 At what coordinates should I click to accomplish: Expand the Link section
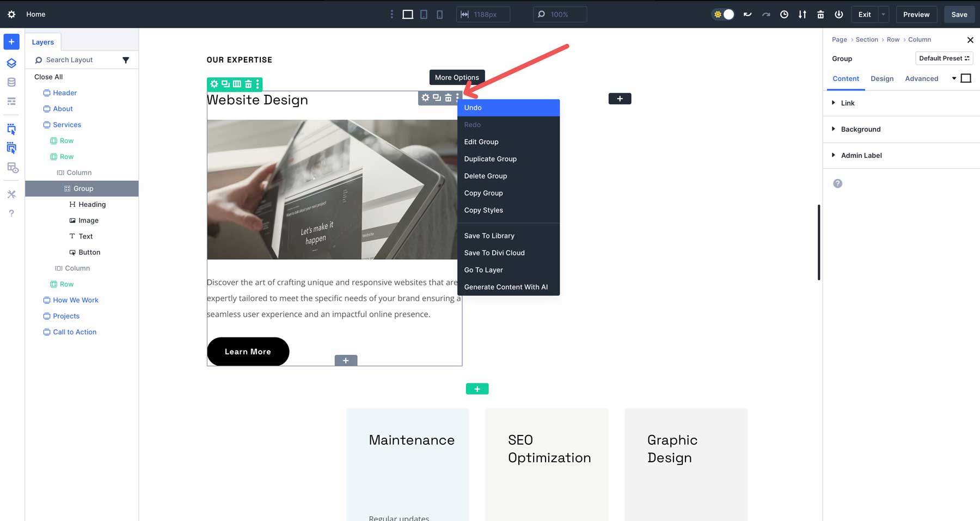pos(848,103)
